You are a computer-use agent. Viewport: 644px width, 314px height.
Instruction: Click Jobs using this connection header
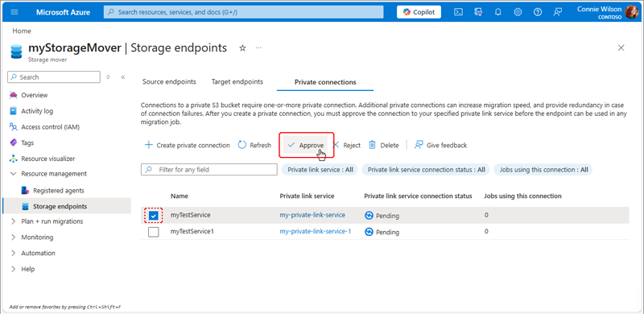(x=522, y=196)
